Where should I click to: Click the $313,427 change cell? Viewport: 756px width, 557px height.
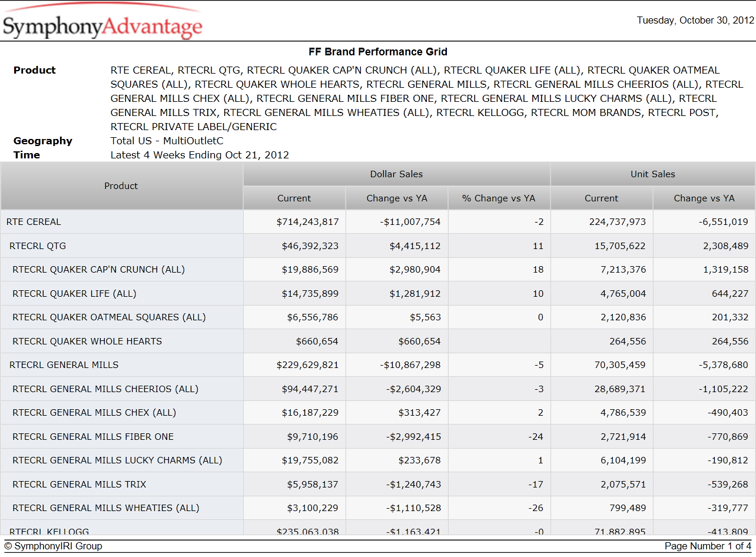[397, 413]
